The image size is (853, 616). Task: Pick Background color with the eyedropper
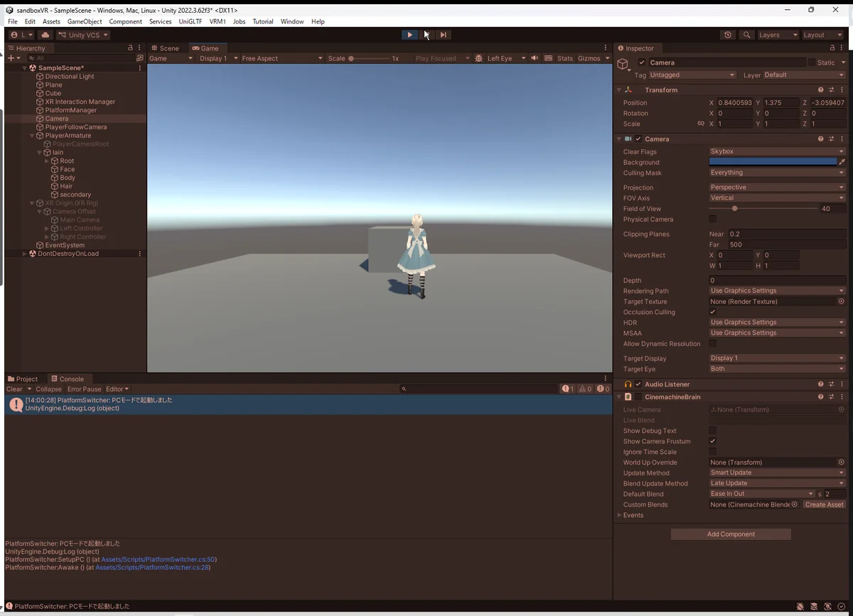point(842,162)
